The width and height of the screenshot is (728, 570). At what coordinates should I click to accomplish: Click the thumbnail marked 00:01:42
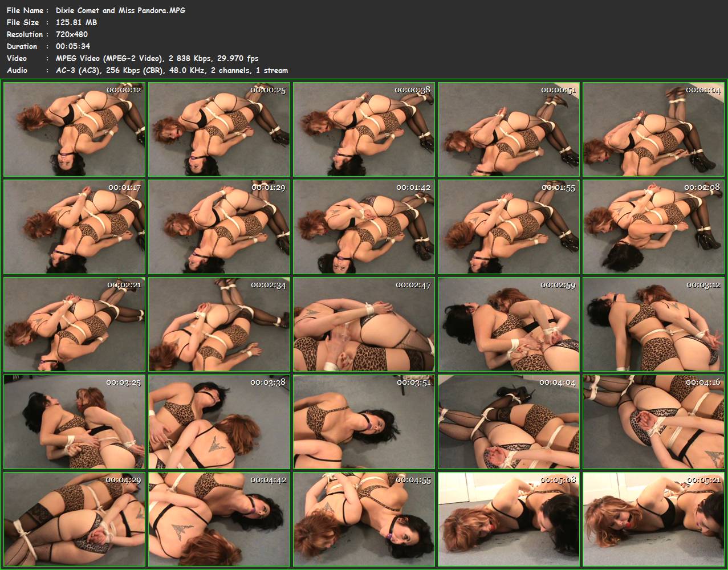[364, 227]
